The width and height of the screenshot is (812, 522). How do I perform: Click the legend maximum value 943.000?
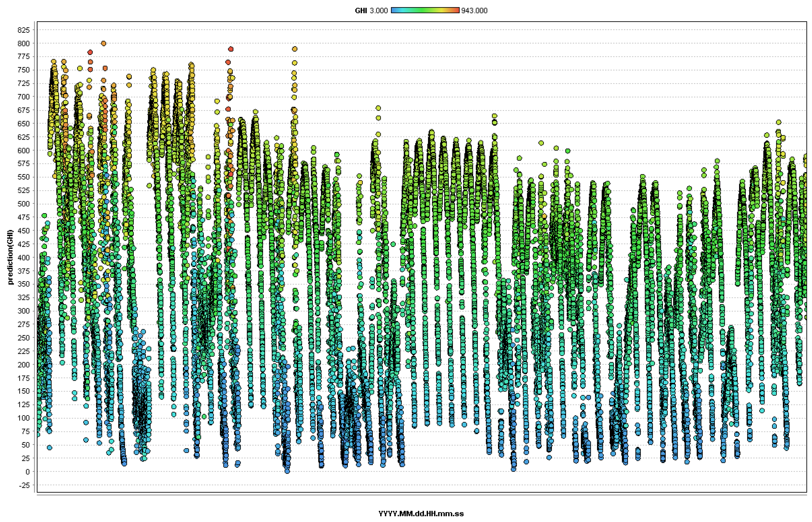(x=474, y=11)
